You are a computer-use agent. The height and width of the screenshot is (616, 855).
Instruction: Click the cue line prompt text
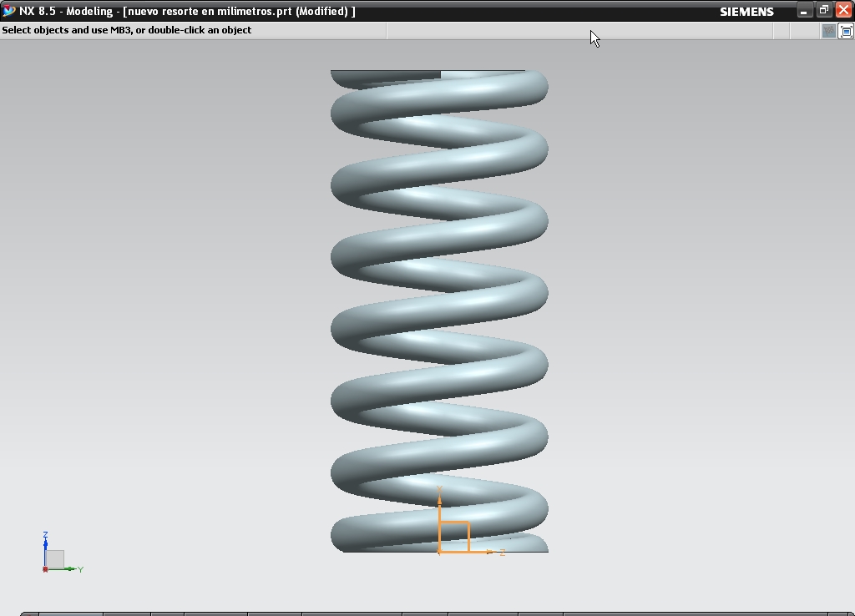[127, 30]
